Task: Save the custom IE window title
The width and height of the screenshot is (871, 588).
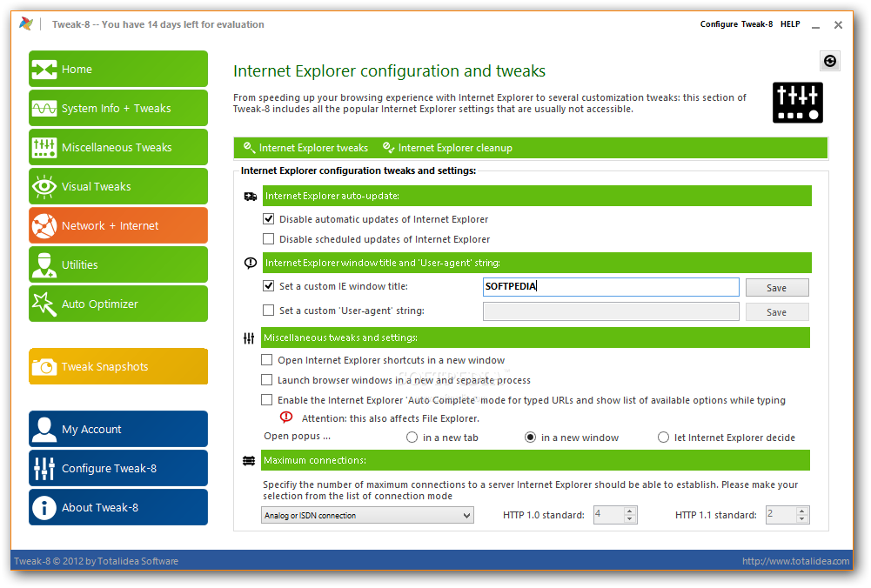Action: pos(776,288)
